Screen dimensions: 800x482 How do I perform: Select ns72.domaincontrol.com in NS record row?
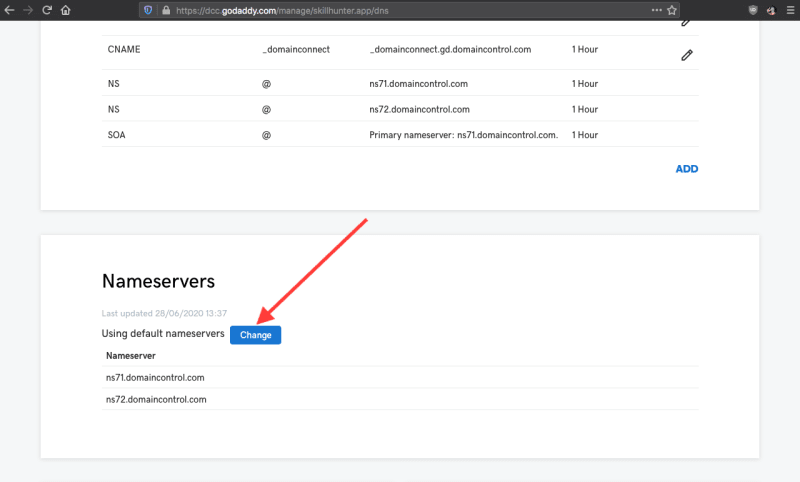(x=419, y=109)
